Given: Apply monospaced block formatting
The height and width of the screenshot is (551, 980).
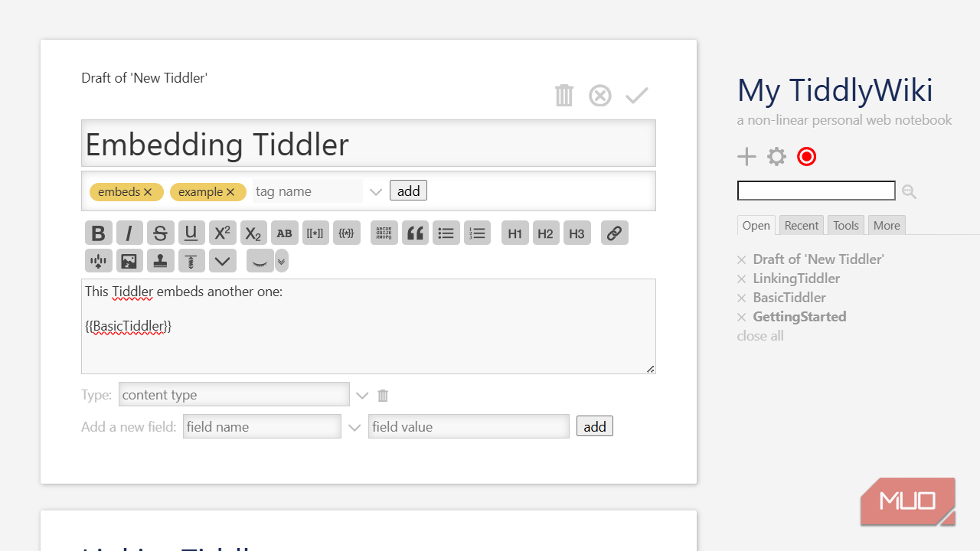Looking at the screenshot, I should (x=384, y=233).
